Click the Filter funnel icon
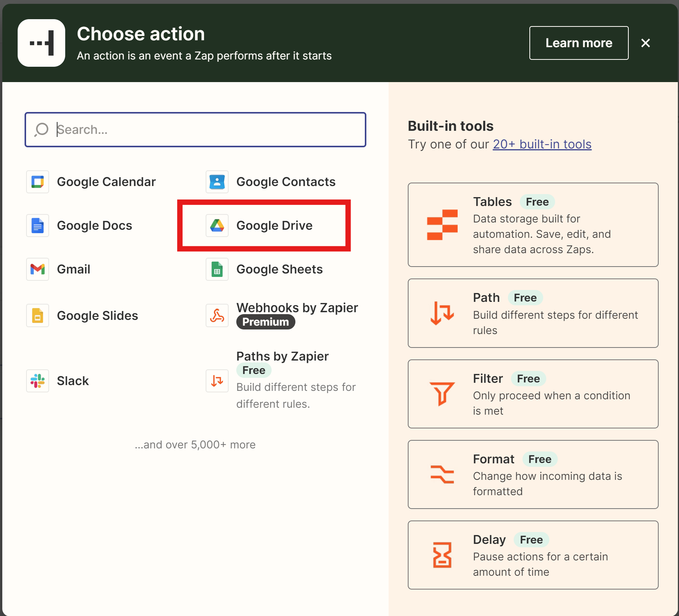The height and width of the screenshot is (616, 679). [442, 394]
